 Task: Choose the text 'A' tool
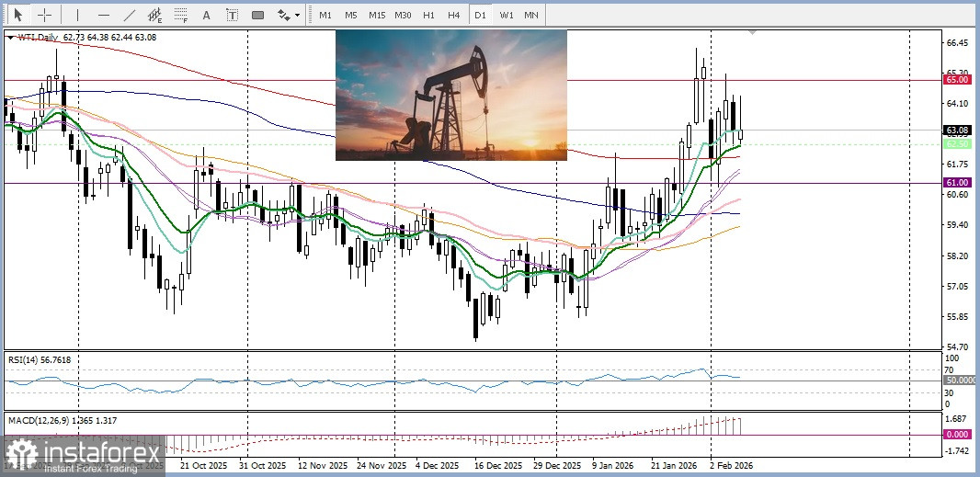coord(206,15)
